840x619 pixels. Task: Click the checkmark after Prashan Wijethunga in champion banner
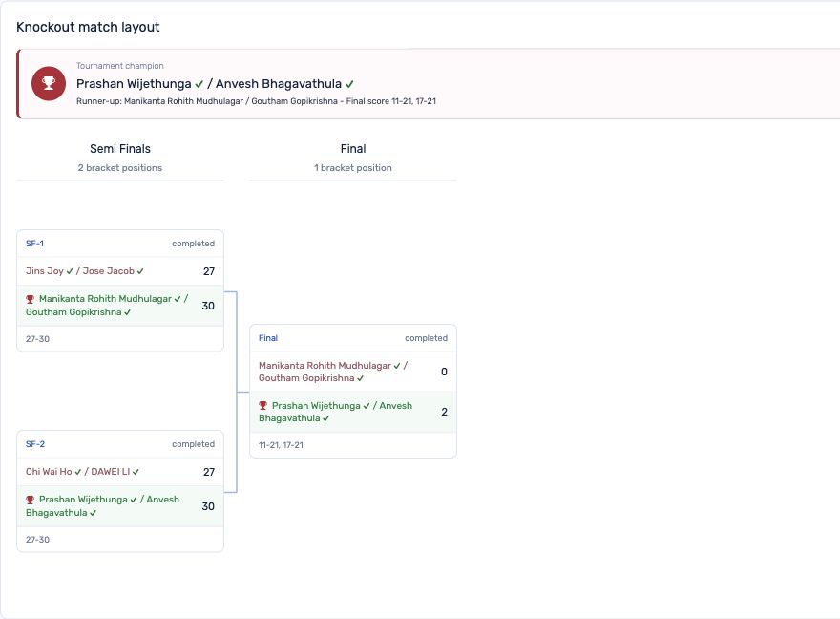(x=199, y=84)
